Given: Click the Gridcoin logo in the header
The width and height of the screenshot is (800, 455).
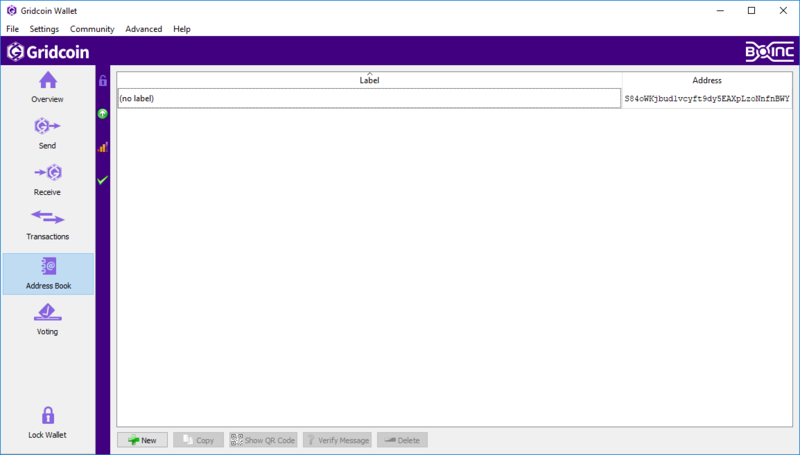Looking at the screenshot, I should (x=48, y=52).
